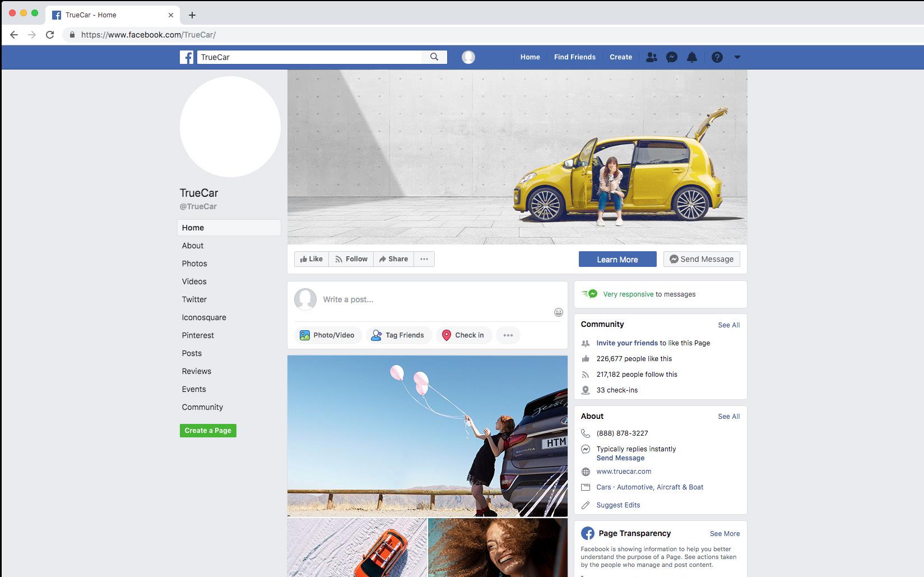This screenshot has height=577, width=924.
Task: Open Find Friends in the top bar
Action: [x=575, y=57]
